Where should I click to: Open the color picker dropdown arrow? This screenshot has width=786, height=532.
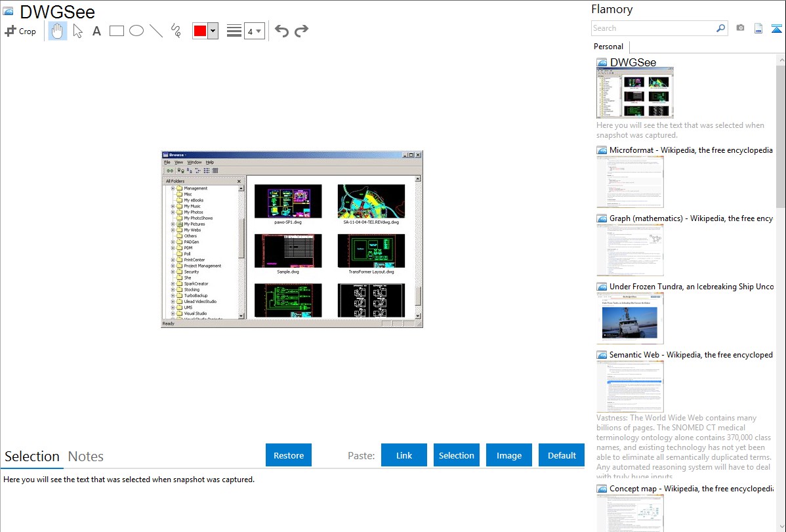(213, 31)
